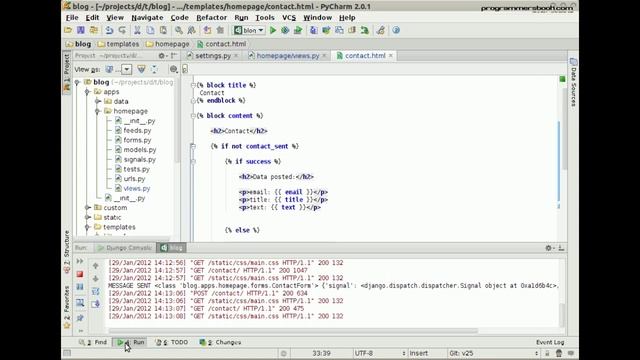Click the console horizontal scrollbar

click(293, 331)
